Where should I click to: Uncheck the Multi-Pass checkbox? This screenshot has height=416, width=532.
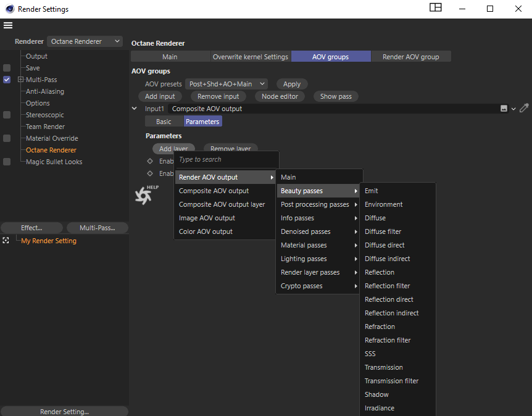click(7, 80)
